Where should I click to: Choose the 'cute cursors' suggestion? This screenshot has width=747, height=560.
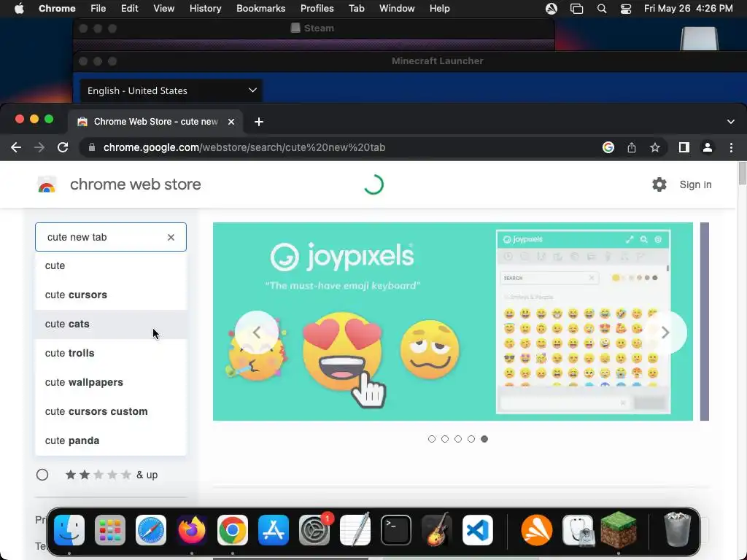pyautogui.click(x=111, y=295)
